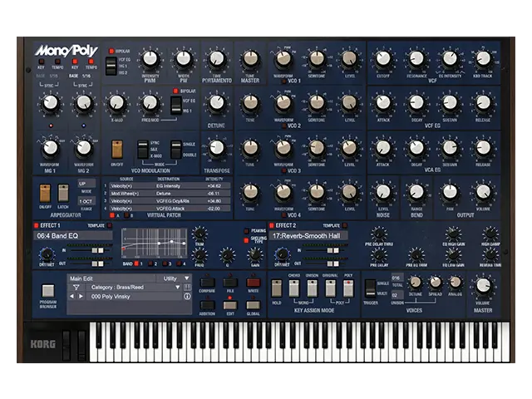
Task: Toggle the Hold key
Action: [277, 288]
